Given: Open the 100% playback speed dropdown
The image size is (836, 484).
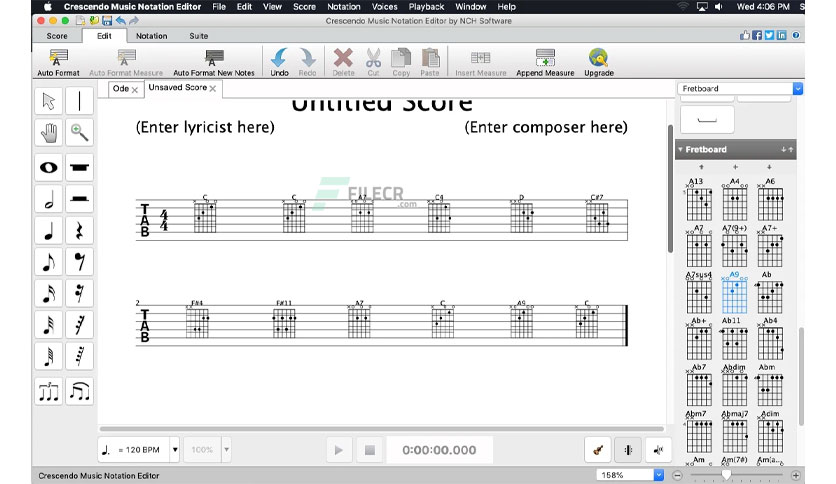Looking at the screenshot, I should (x=227, y=450).
